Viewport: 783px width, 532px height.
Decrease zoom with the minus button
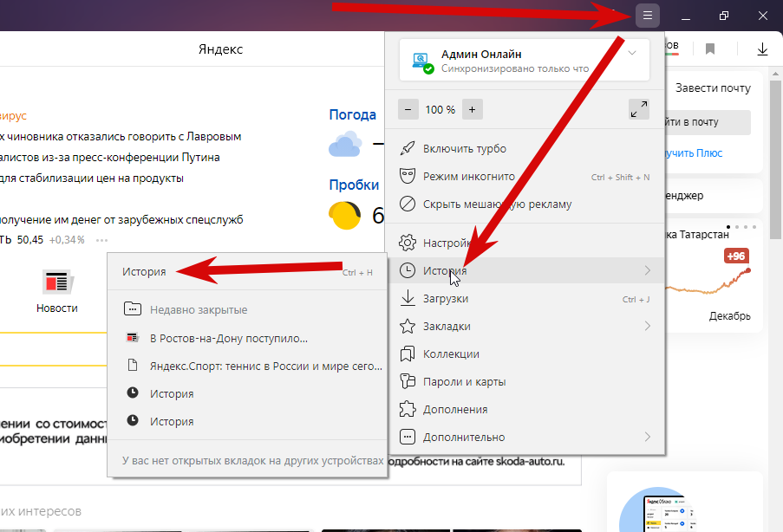(408, 109)
